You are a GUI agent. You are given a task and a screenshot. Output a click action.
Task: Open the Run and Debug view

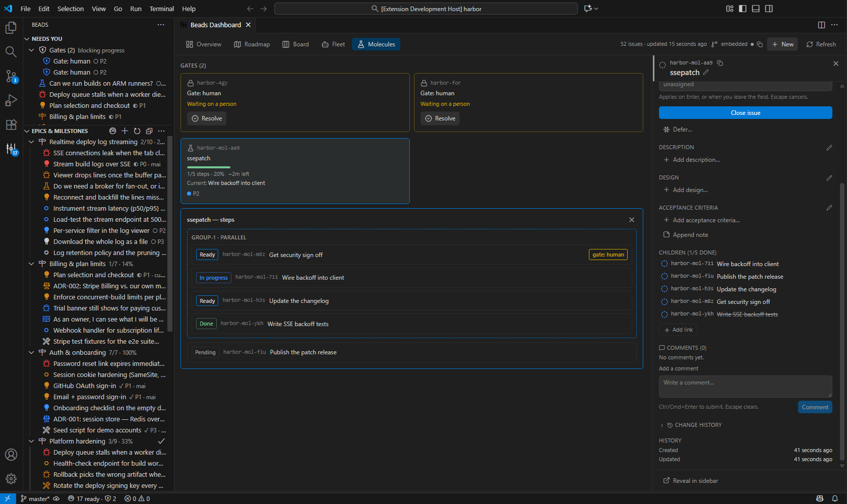(x=11, y=100)
